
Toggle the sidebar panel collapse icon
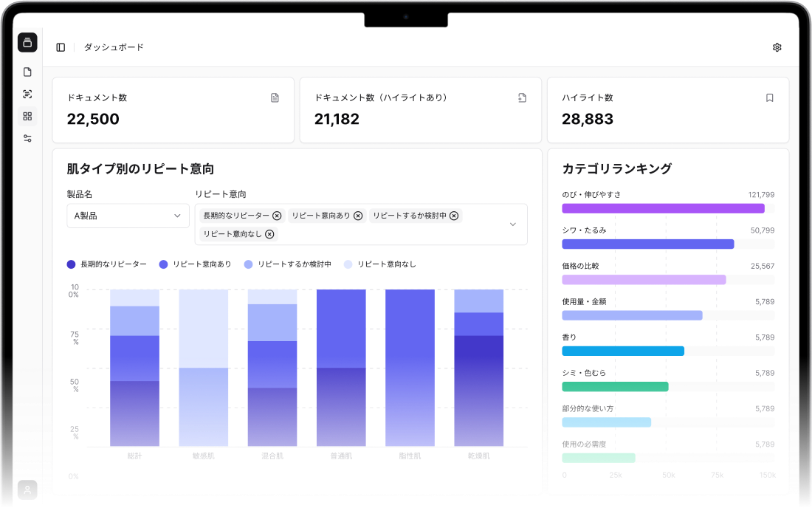(x=61, y=47)
